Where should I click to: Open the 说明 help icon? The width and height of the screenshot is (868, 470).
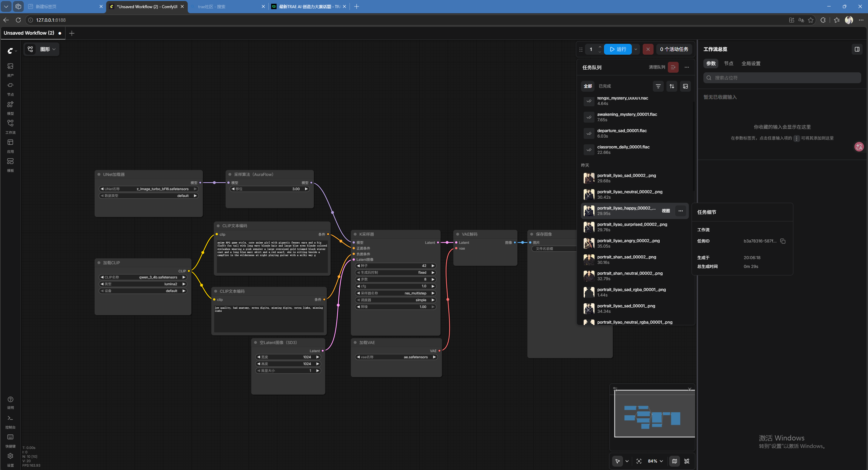11,402
